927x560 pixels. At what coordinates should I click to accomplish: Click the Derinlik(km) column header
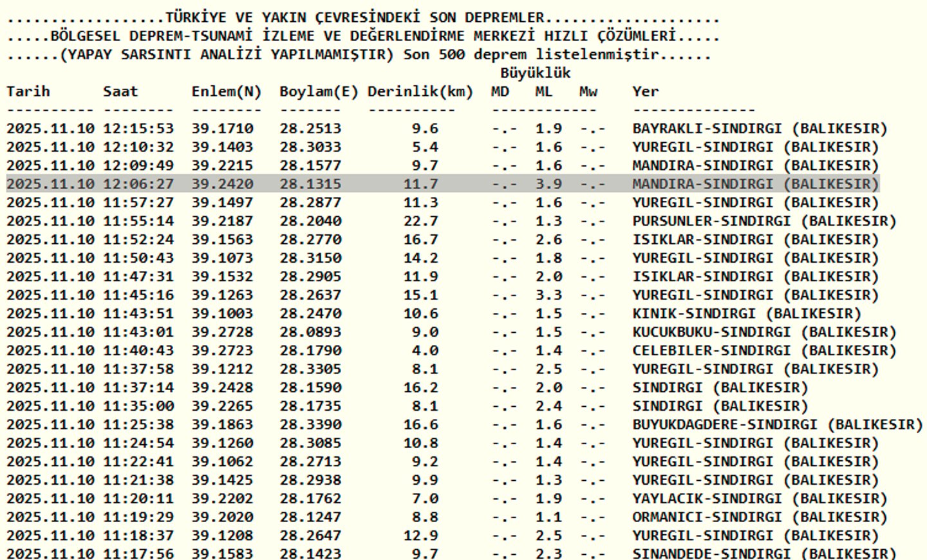tap(420, 92)
